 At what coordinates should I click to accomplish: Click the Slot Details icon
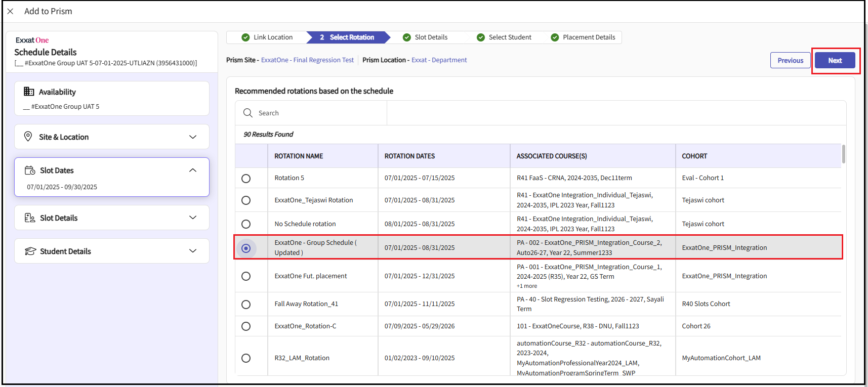click(30, 218)
